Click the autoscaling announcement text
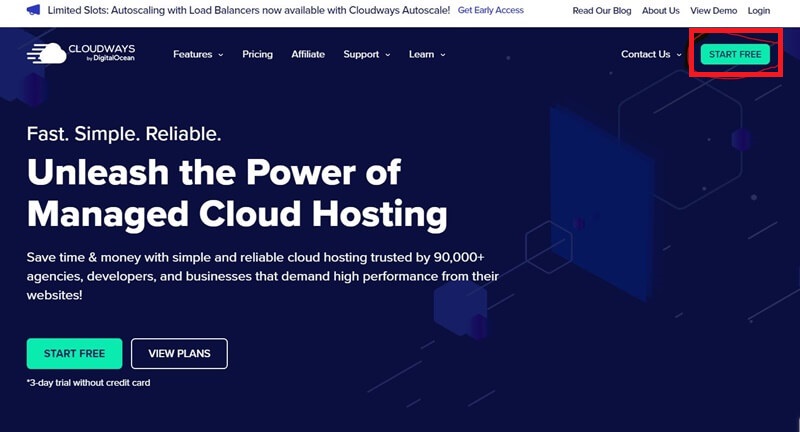This screenshot has height=432, width=800. [x=249, y=10]
